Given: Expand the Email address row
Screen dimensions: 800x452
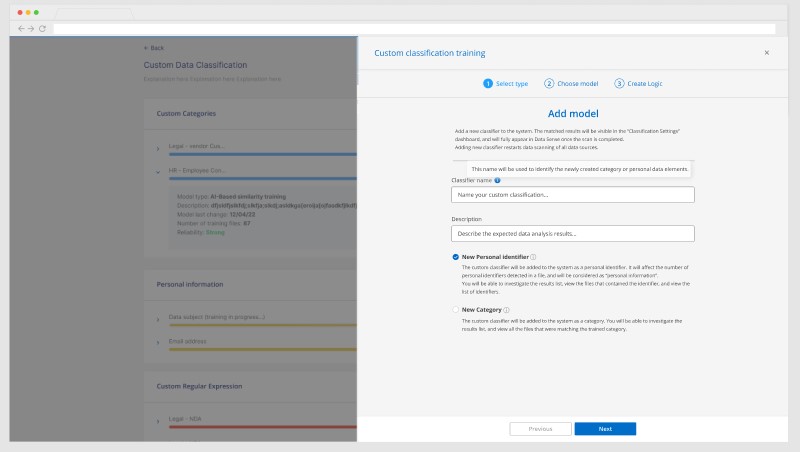Looking at the screenshot, I should 158,341.
